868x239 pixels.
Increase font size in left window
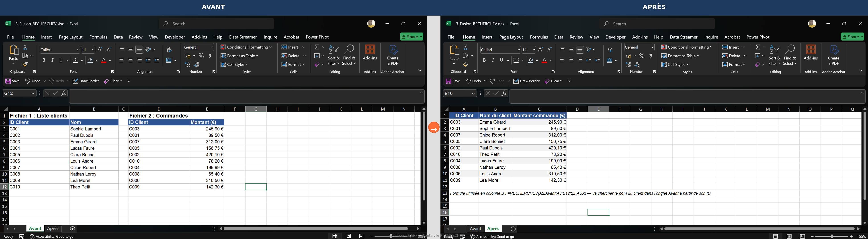pos(100,49)
